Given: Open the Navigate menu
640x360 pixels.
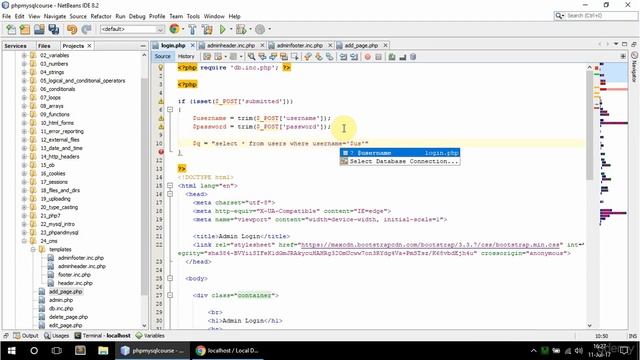Looking at the screenshot, I should (55, 16).
